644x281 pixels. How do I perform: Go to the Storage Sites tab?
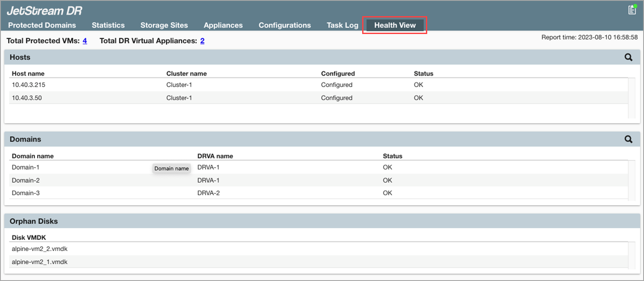pos(164,25)
